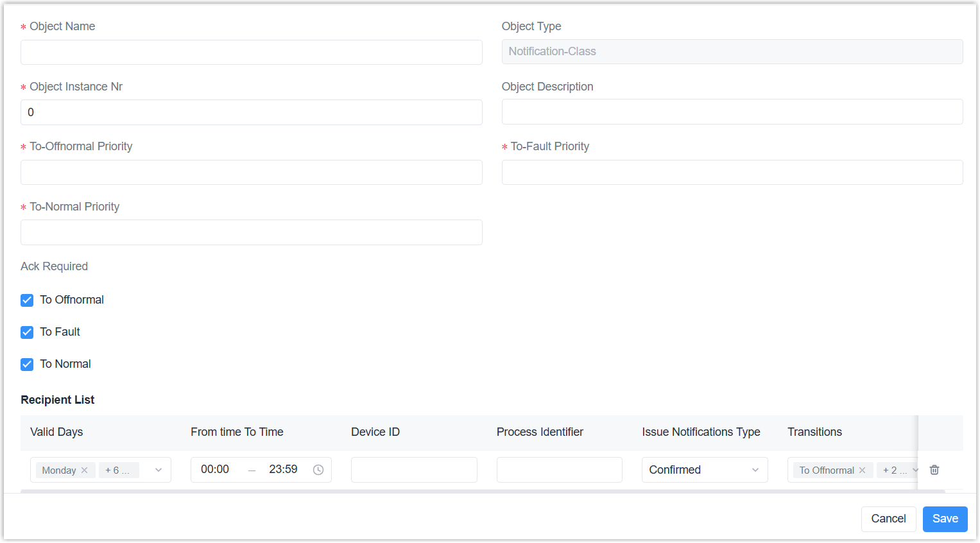The image size is (980, 543).
Task: Click the Object Instance Nr field
Action: pos(251,112)
